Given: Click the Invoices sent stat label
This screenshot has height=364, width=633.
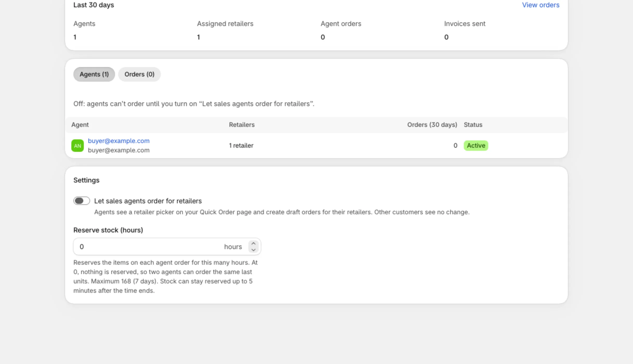Looking at the screenshot, I should pos(465,24).
